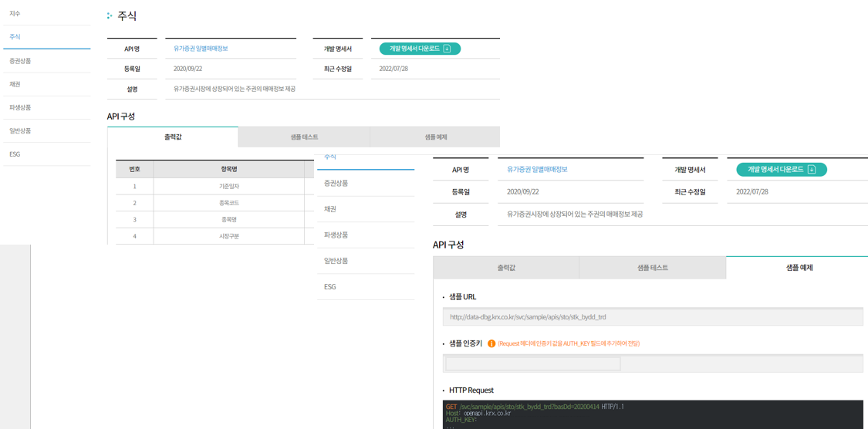Screen dimensions: 868x429
Task: Click the 2022/07/28 date in the foreground page
Action: (752, 192)
